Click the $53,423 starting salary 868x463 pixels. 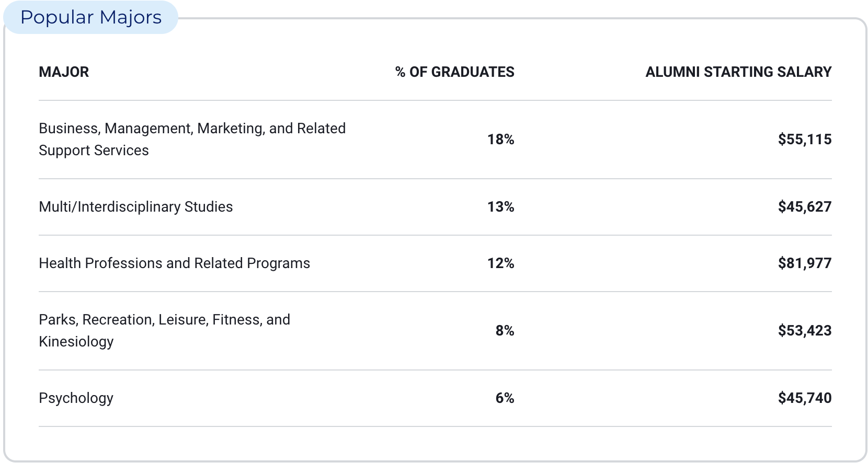pos(804,331)
